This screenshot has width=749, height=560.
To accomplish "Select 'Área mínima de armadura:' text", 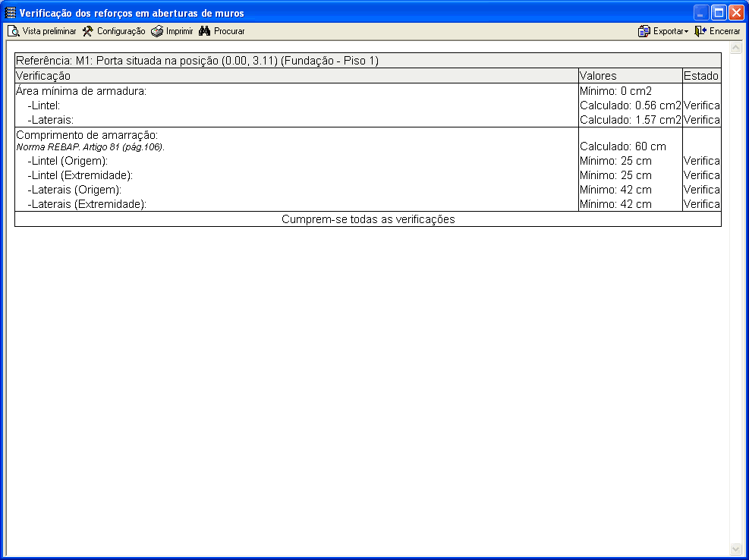I will [x=81, y=91].
